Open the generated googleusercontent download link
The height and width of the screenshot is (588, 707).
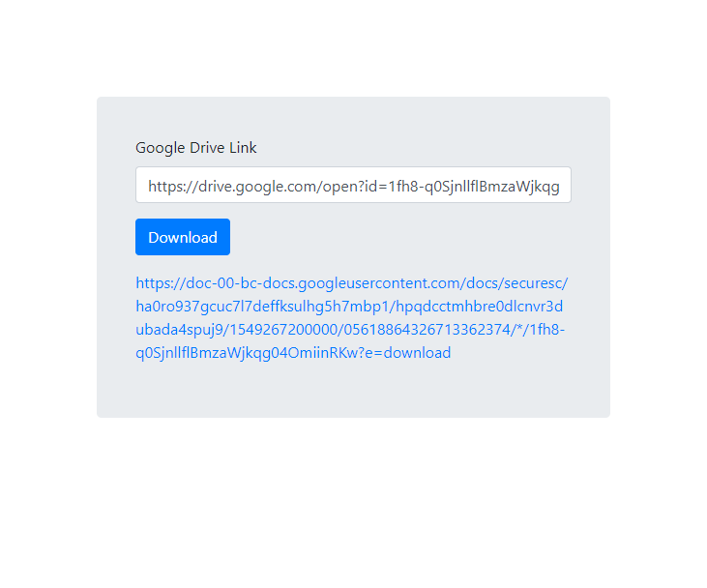click(x=352, y=318)
